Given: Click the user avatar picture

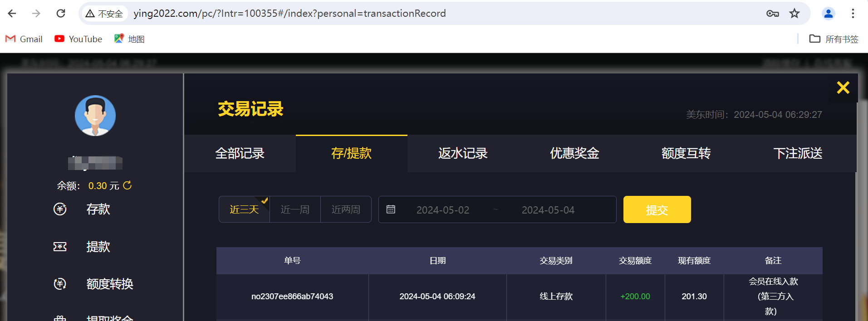Looking at the screenshot, I should tap(95, 116).
